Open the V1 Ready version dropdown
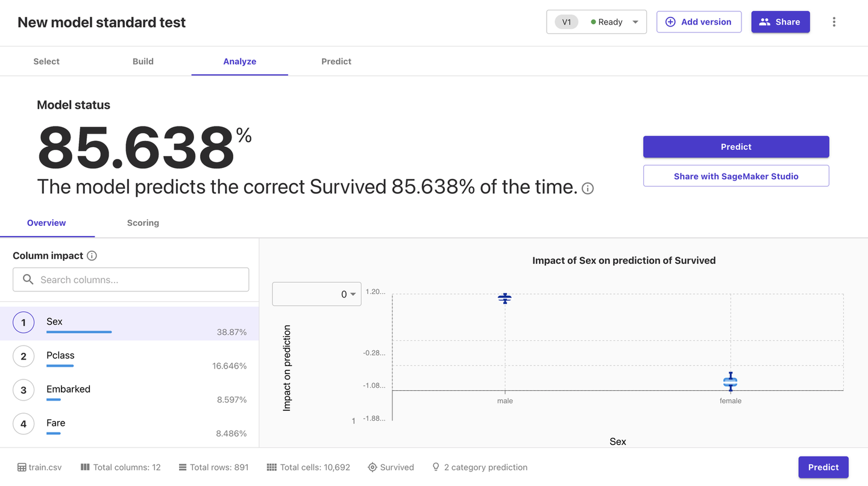The width and height of the screenshot is (868, 486). pyautogui.click(x=596, y=22)
